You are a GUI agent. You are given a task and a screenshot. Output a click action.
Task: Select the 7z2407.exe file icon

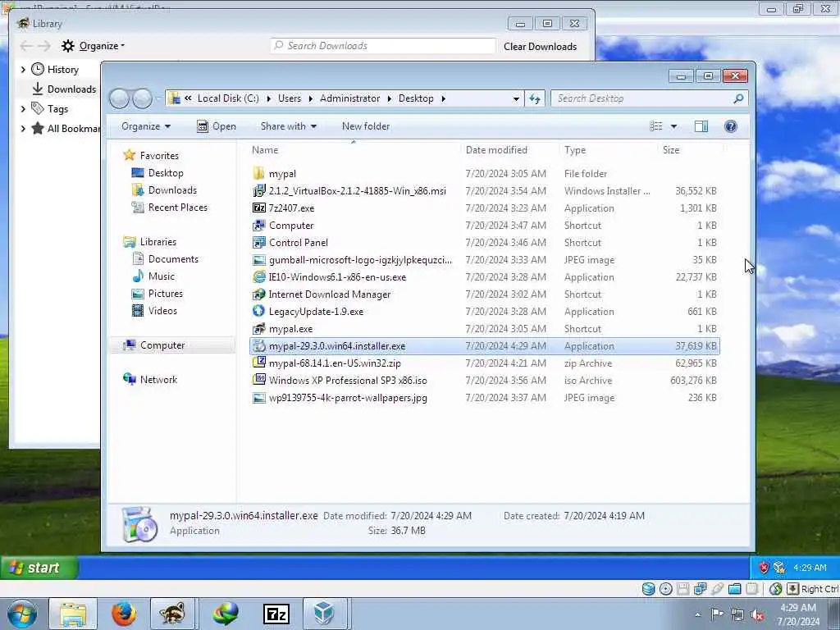pyautogui.click(x=258, y=208)
